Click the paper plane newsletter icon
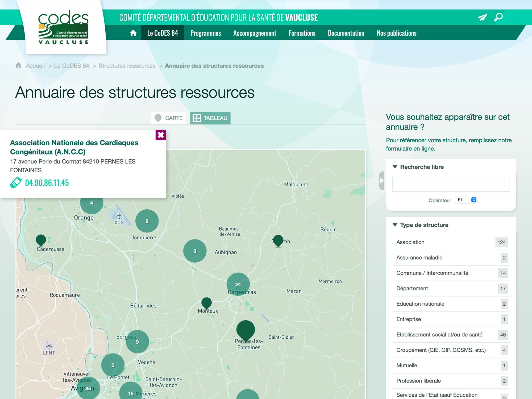This screenshot has height=399, width=532. coord(482,18)
